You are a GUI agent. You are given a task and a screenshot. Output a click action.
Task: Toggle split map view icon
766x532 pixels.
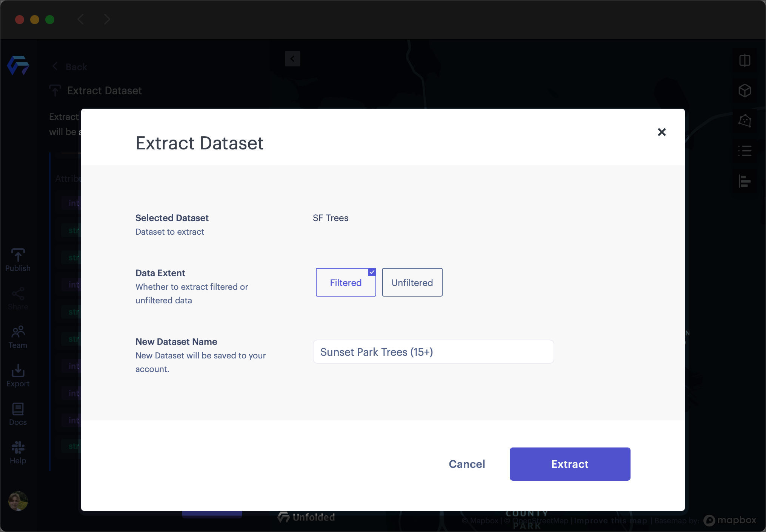pyautogui.click(x=744, y=60)
